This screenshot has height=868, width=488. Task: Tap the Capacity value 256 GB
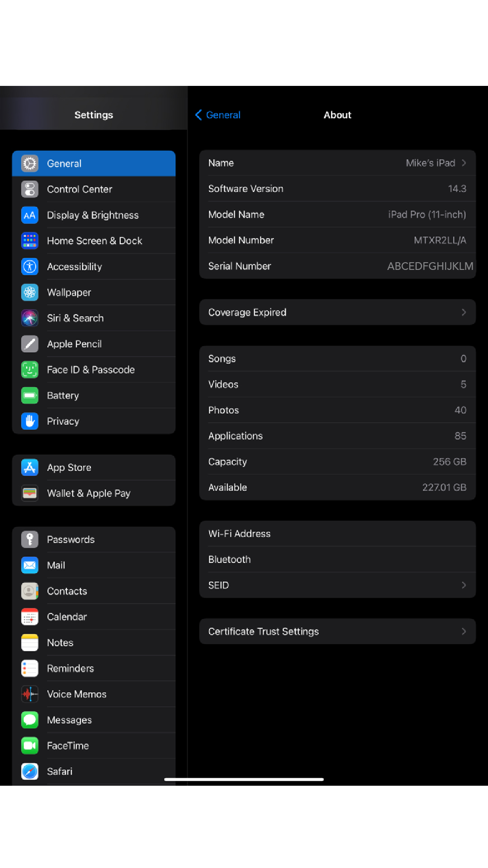pyautogui.click(x=450, y=462)
